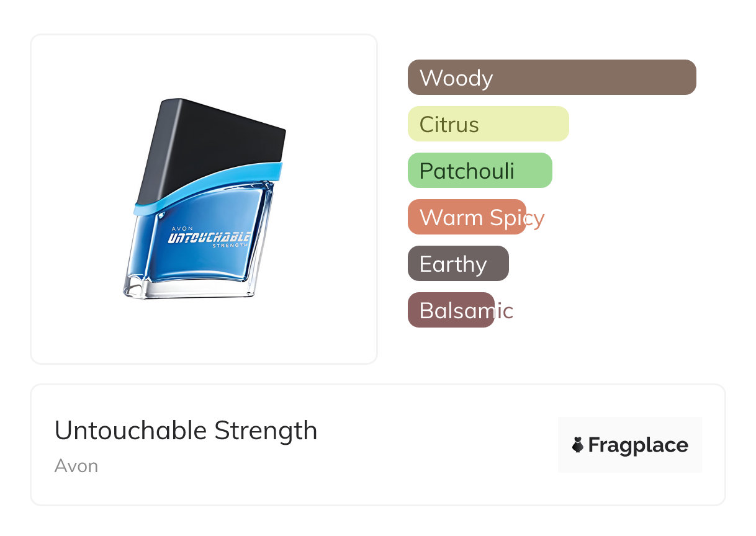Image resolution: width=756 pixels, height=536 pixels.
Task: Select the Woody accord bar
Action: click(552, 78)
